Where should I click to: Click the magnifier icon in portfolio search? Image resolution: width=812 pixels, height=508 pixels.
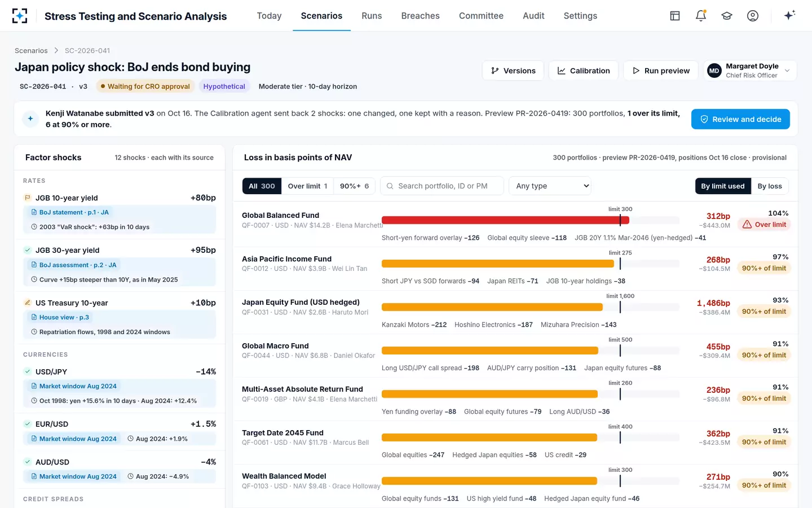tap(390, 186)
